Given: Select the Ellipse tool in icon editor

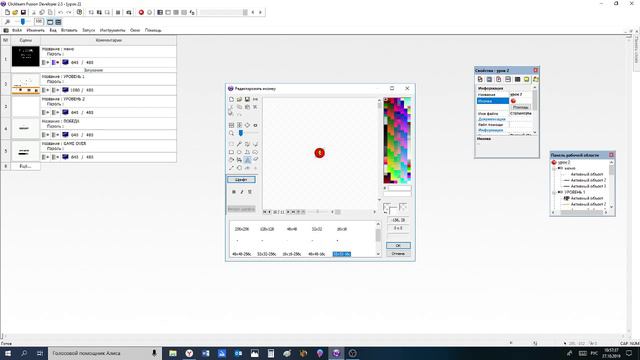Looking at the screenshot, I should pyautogui.click(x=239, y=152).
